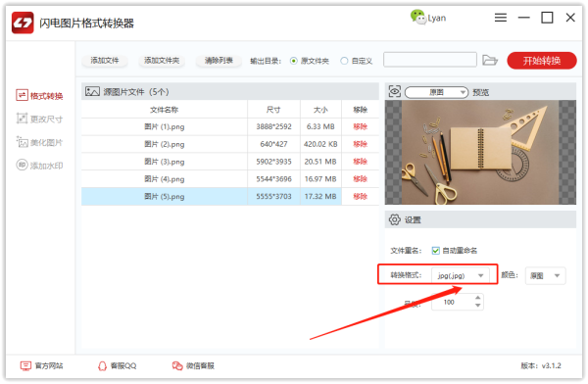Select file row 图片 (2).png

[230, 144]
